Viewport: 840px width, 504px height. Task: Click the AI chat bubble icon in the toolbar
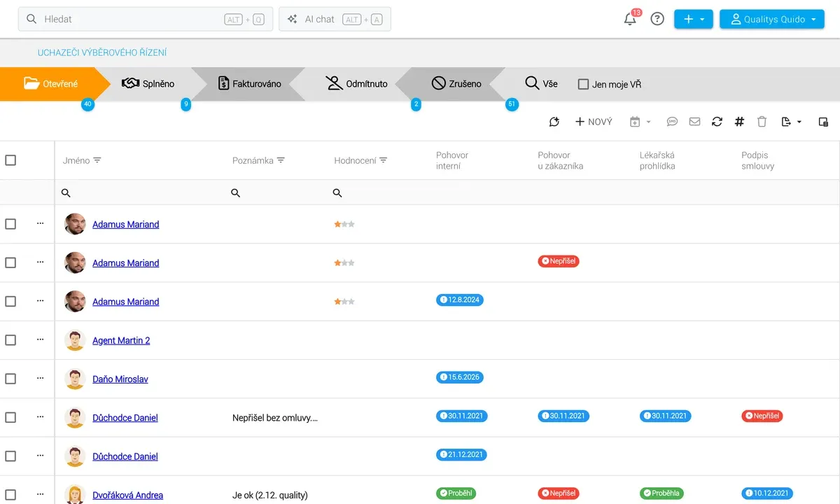point(554,122)
